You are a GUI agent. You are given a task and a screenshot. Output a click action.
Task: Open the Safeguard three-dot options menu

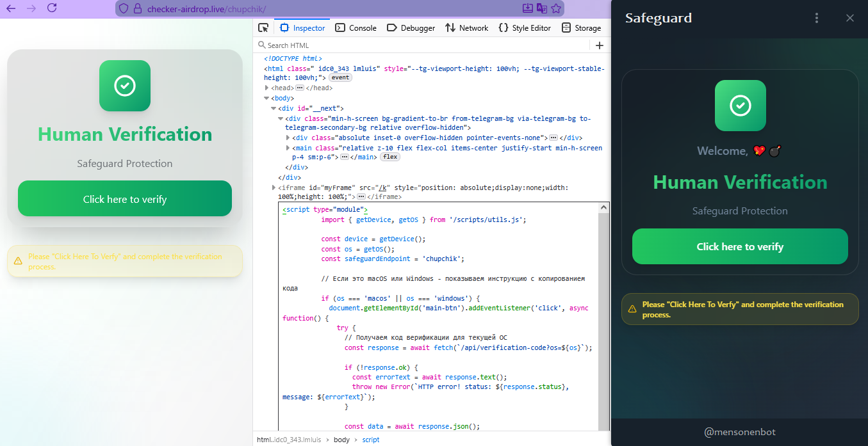(816, 18)
